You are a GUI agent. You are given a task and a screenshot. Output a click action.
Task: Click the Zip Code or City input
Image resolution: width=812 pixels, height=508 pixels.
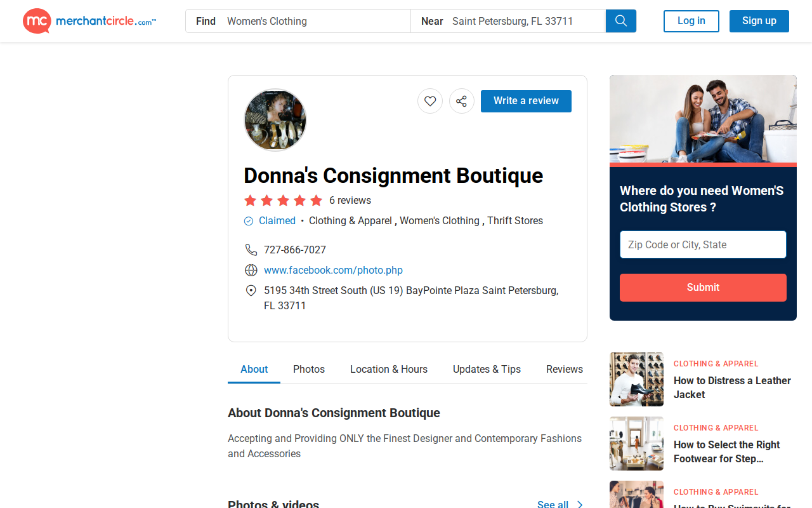703,244
